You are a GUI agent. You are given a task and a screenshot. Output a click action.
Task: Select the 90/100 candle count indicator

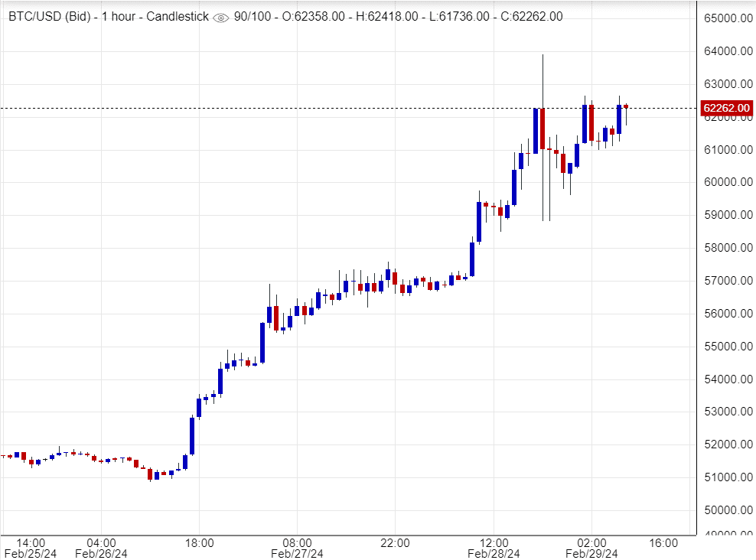click(251, 16)
